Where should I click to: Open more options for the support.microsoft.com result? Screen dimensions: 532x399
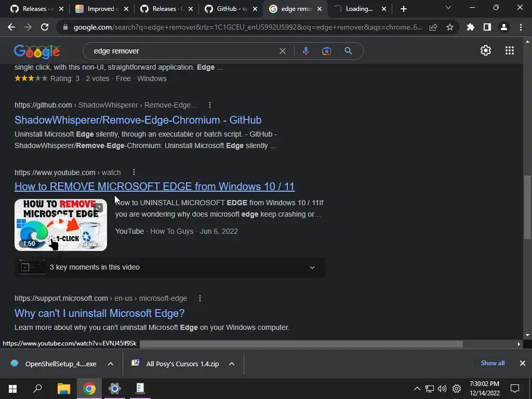200,298
